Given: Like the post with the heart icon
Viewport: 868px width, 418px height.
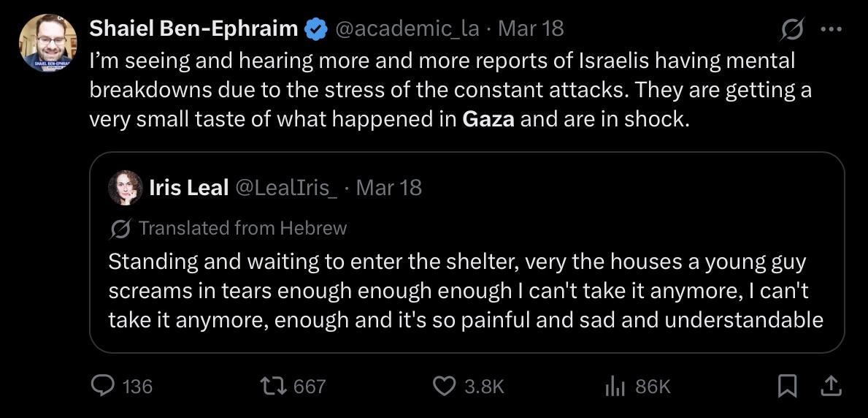Looking at the screenshot, I should 445,386.
